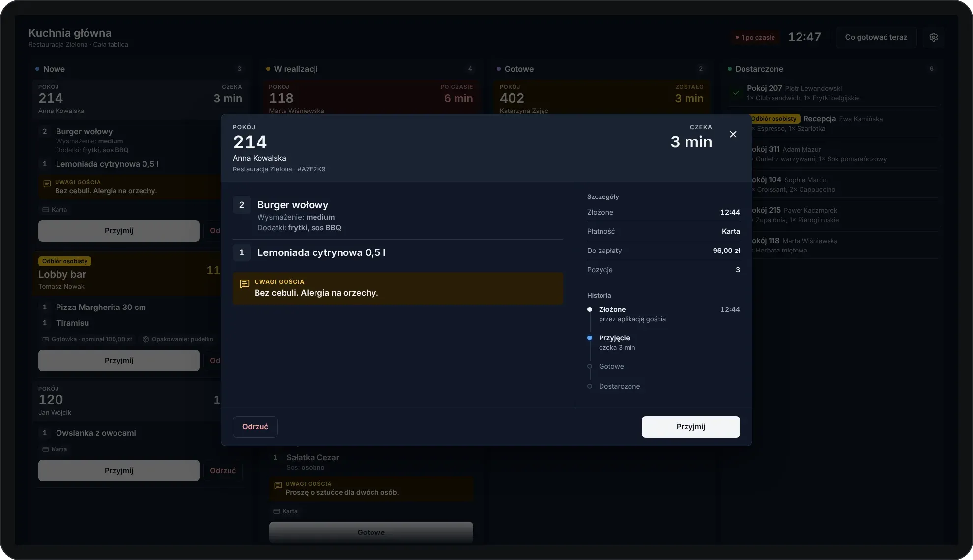Click the notes icon beside sztućce remark
Image resolution: width=973 pixels, height=560 pixels.
coord(278,485)
